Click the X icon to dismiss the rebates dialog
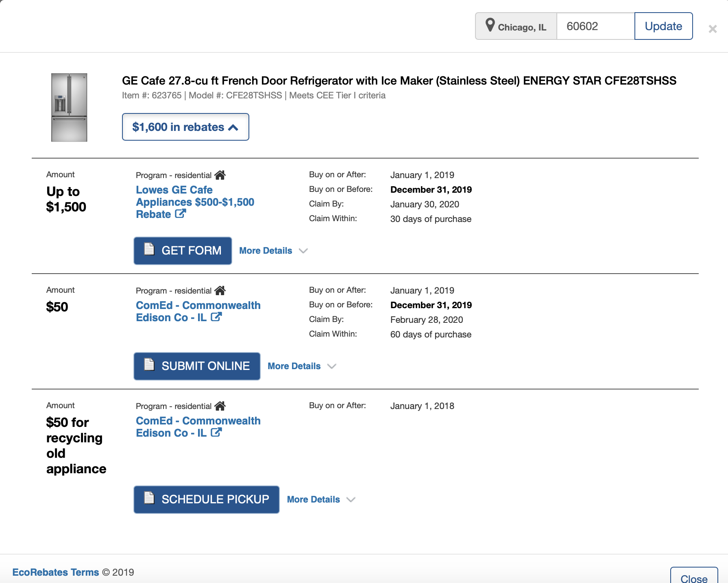The width and height of the screenshot is (728, 583). (x=713, y=29)
